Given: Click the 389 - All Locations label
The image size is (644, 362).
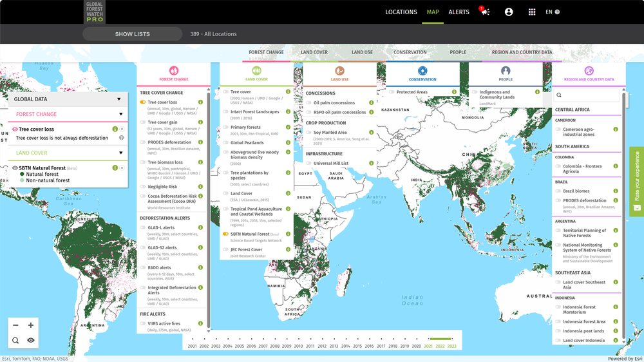Looking at the screenshot, I should click(213, 34).
